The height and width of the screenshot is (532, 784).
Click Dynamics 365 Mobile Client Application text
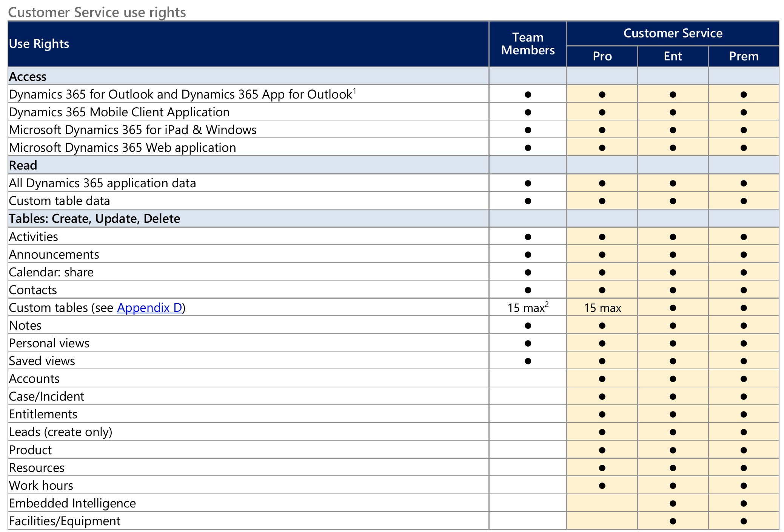pos(119,112)
